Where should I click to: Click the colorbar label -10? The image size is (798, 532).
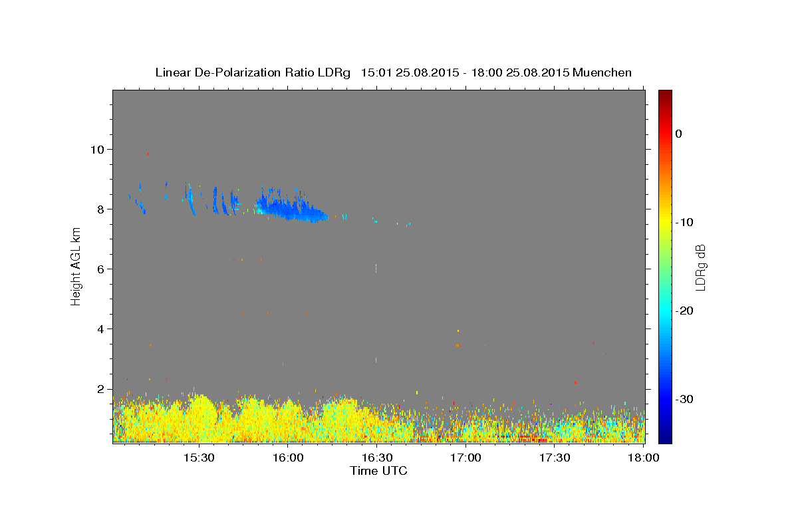click(x=684, y=222)
